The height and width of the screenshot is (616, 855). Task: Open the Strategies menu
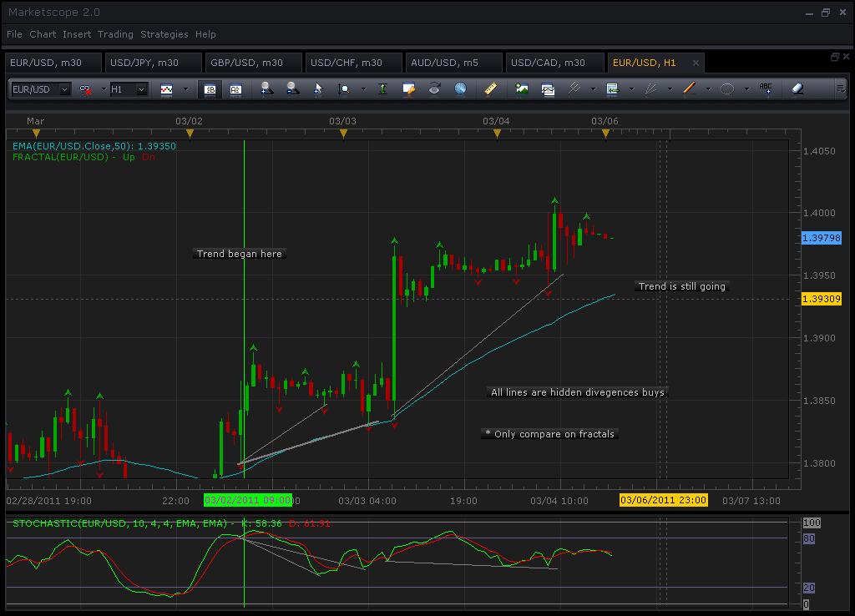tap(164, 34)
